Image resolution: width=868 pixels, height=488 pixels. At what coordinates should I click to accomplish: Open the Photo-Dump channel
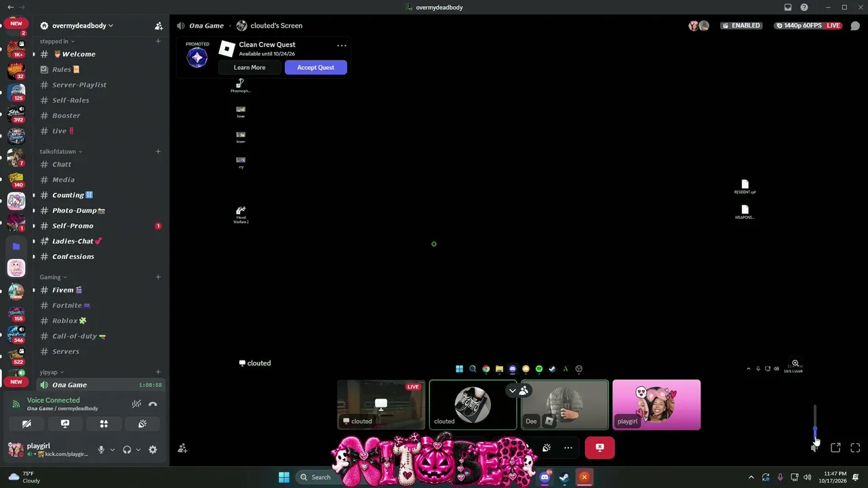point(100,210)
